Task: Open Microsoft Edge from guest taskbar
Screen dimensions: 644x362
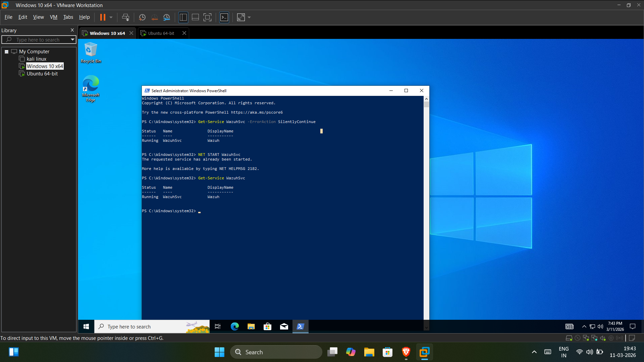Action: click(x=234, y=326)
